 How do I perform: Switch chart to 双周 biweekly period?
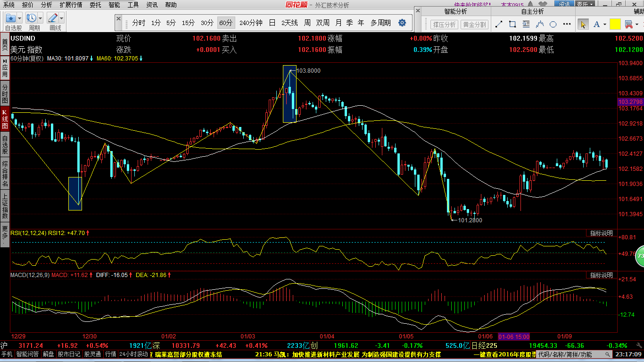[323, 23]
